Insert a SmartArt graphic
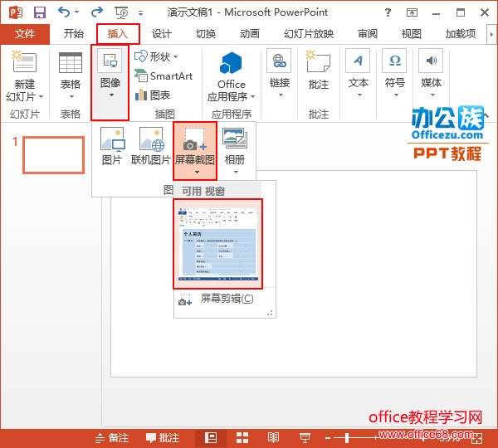498x448 pixels. click(164, 75)
